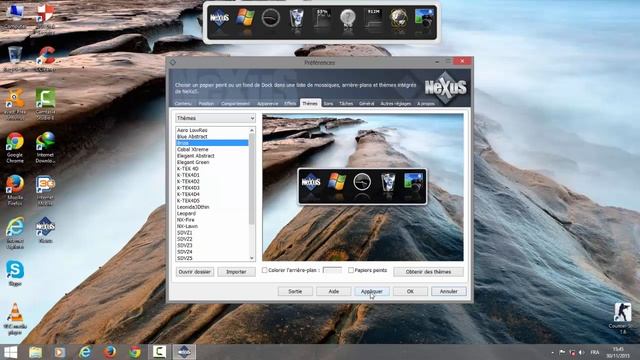Switch to the Général tab
The height and width of the screenshot is (360, 640).
tap(367, 104)
